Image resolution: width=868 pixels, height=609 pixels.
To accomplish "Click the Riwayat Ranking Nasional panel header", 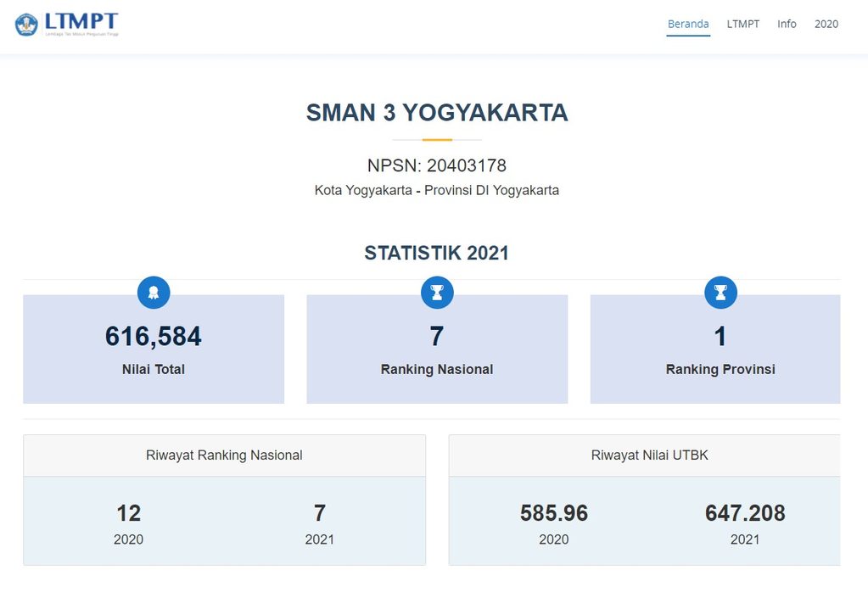I will pos(224,455).
